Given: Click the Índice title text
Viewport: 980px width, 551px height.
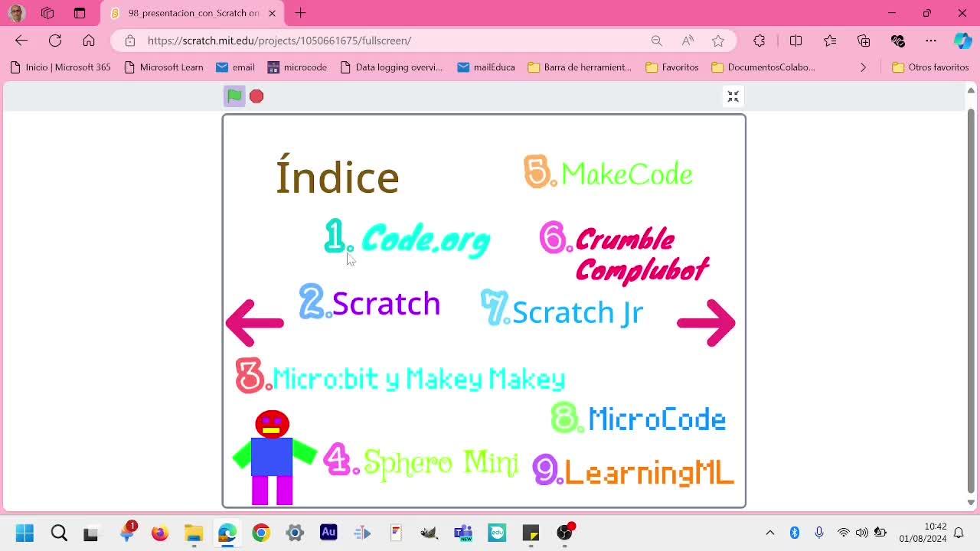Looking at the screenshot, I should pyautogui.click(x=338, y=174).
